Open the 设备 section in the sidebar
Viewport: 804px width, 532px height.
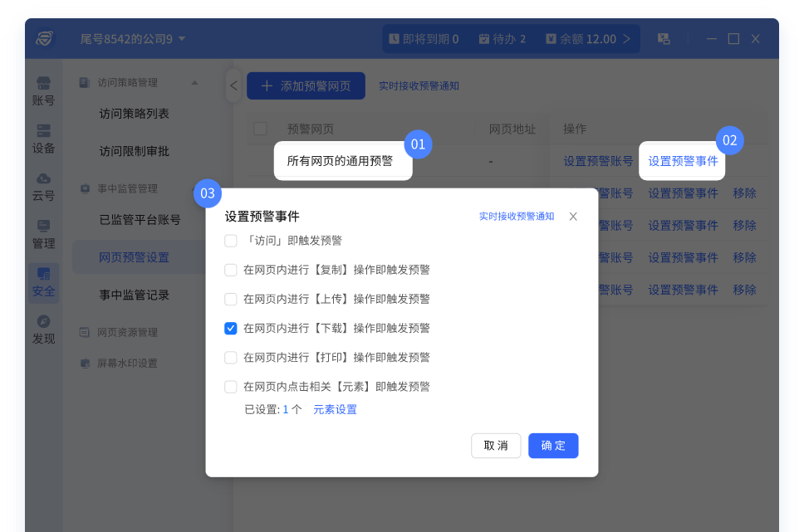click(43, 139)
